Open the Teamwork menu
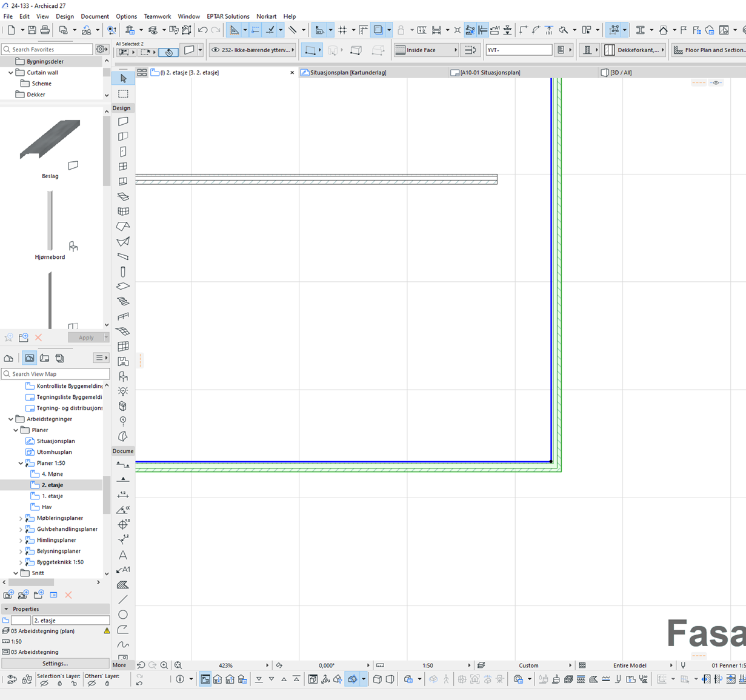The width and height of the screenshot is (746, 700). [157, 16]
